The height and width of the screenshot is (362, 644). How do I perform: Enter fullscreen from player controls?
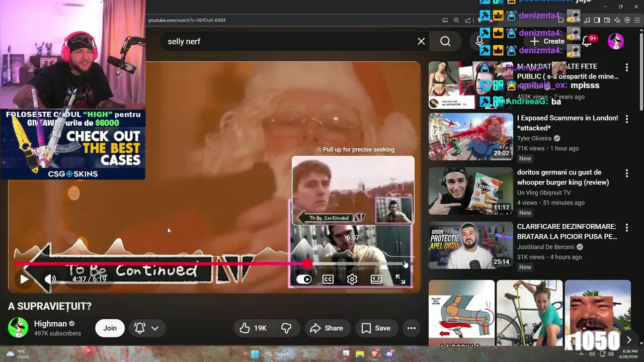pyautogui.click(x=400, y=280)
